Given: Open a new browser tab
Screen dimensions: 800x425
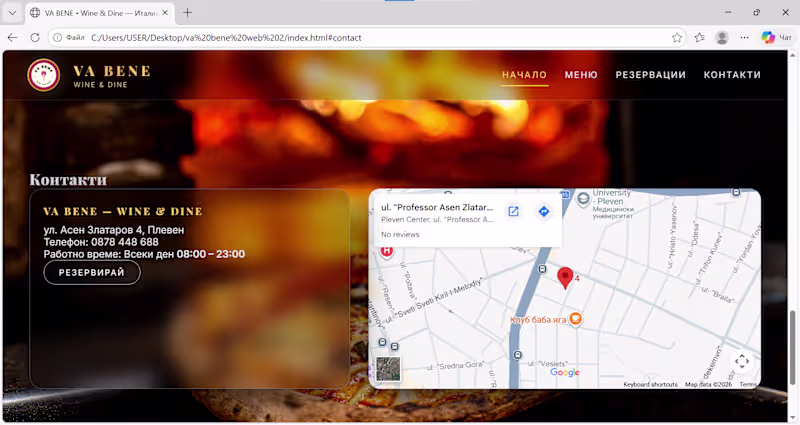Looking at the screenshot, I should pyautogui.click(x=187, y=13).
